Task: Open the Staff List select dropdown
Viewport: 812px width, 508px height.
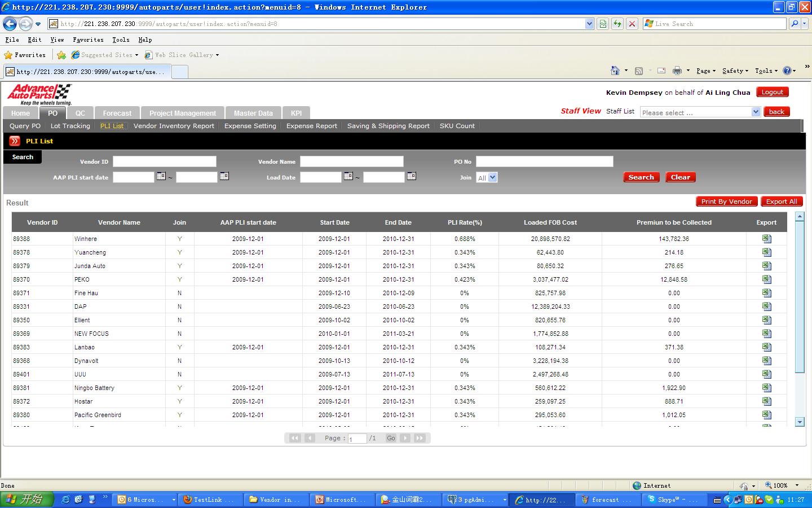Action: [x=756, y=112]
